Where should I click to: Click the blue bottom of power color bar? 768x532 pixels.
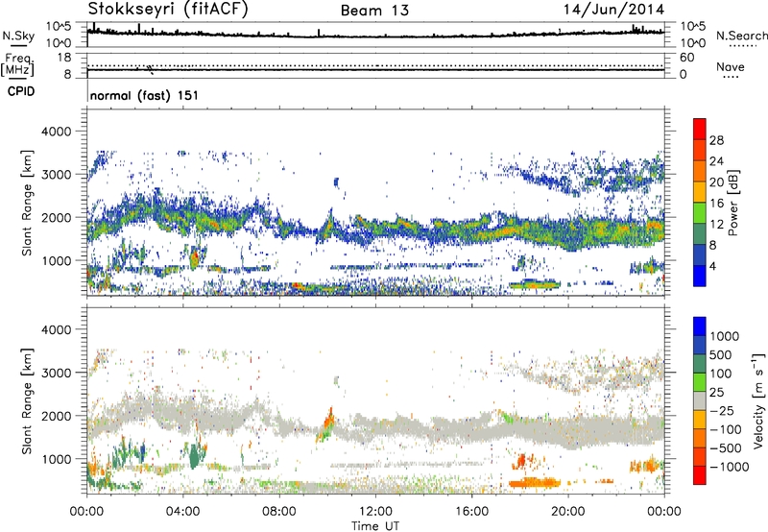tap(700, 277)
